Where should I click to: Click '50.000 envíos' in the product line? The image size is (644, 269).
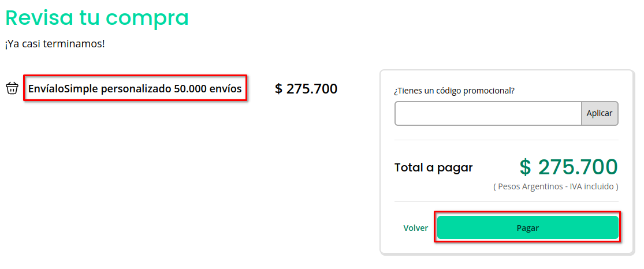point(208,89)
